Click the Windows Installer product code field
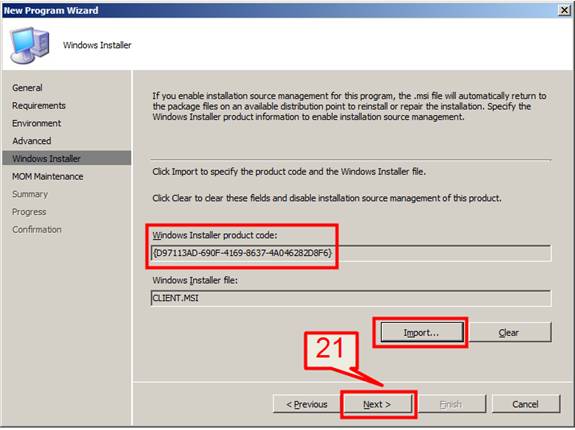The height and width of the screenshot is (430, 575). (351, 253)
